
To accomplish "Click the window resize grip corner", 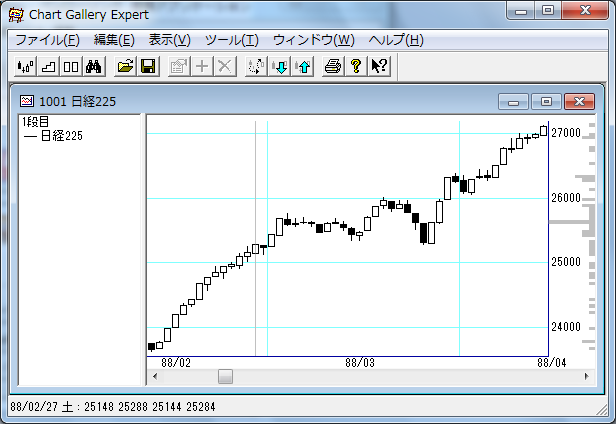I will coord(602,409).
